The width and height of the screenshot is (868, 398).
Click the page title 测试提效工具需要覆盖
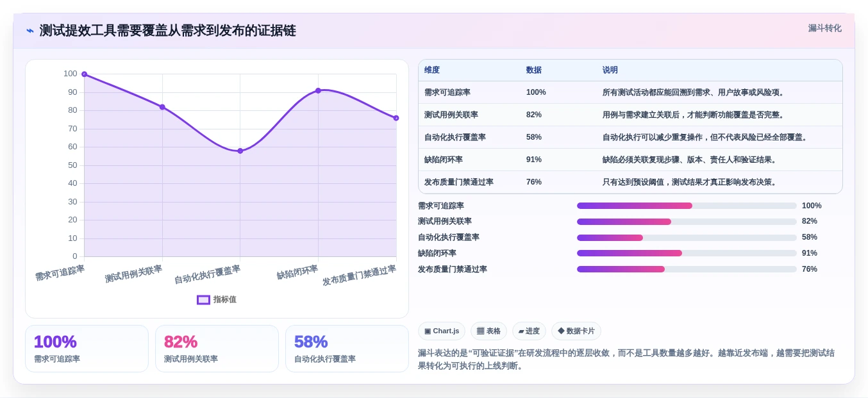[x=167, y=31]
